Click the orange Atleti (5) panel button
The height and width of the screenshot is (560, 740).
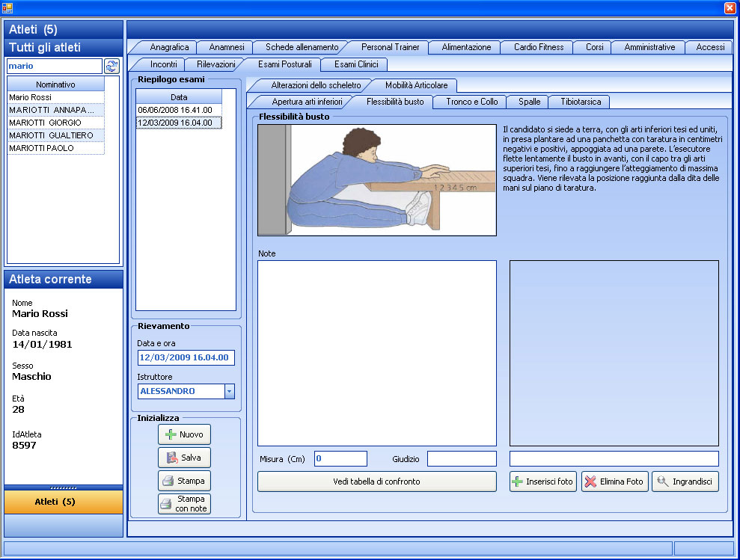[64, 502]
